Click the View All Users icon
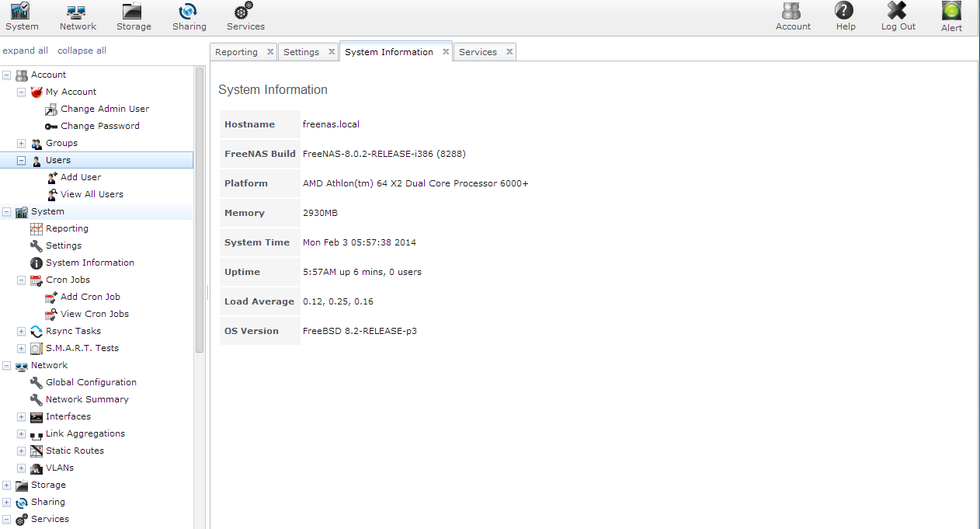This screenshot has width=980, height=529. (51, 194)
